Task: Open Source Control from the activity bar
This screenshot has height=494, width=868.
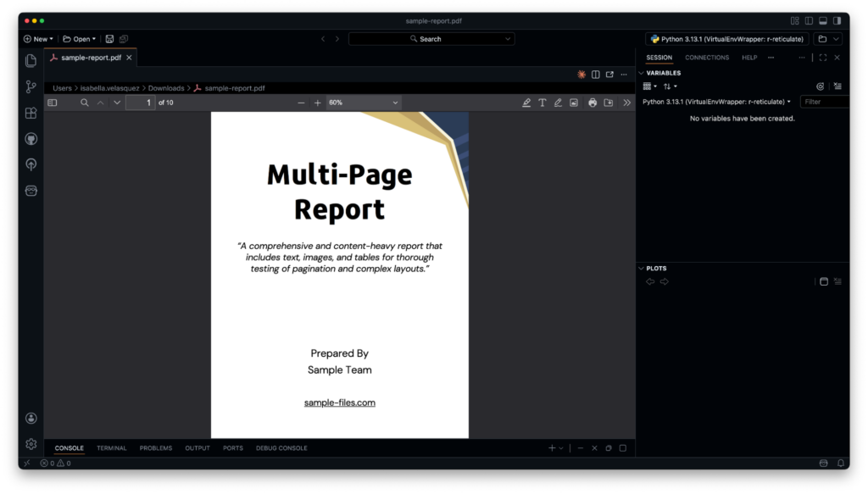Action: [x=31, y=86]
